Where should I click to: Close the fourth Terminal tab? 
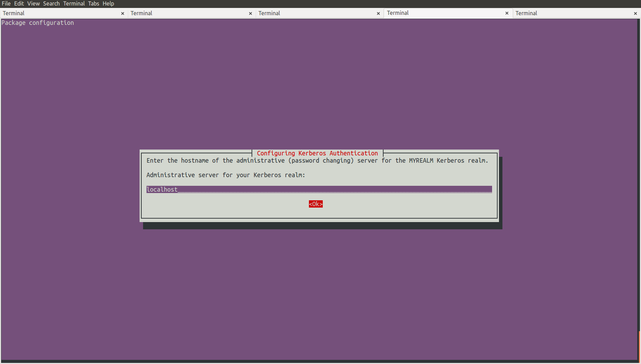pyautogui.click(x=507, y=13)
